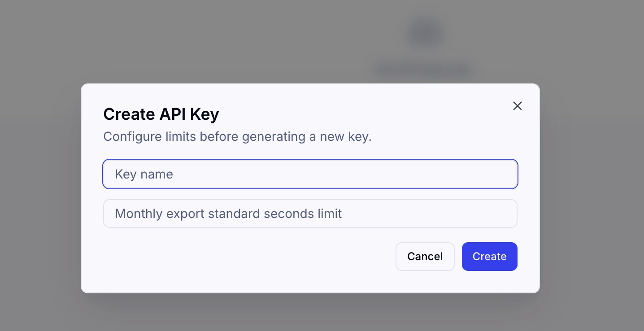Click the Create API Key heading
Screen dimensions: 644x331
(x=161, y=114)
